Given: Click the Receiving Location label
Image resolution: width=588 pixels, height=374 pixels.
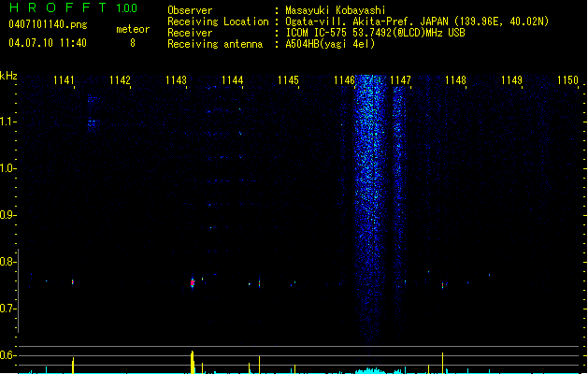Looking at the screenshot, I should click(x=218, y=22).
